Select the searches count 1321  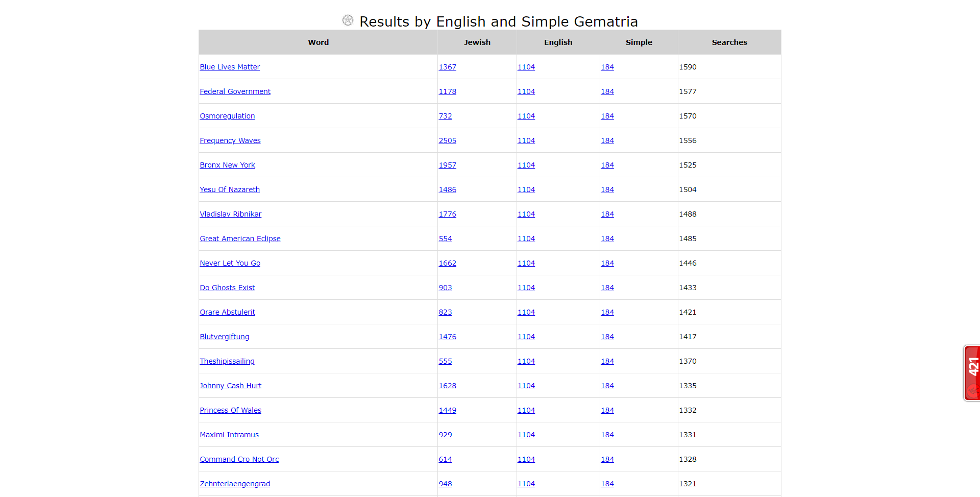point(688,484)
